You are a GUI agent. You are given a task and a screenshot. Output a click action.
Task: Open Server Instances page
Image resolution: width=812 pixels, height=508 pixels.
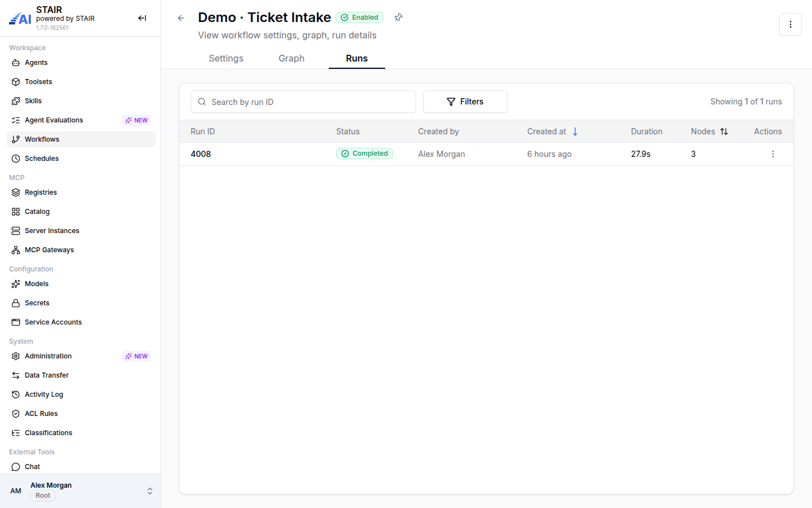pyautogui.click(x=81, y=231)
